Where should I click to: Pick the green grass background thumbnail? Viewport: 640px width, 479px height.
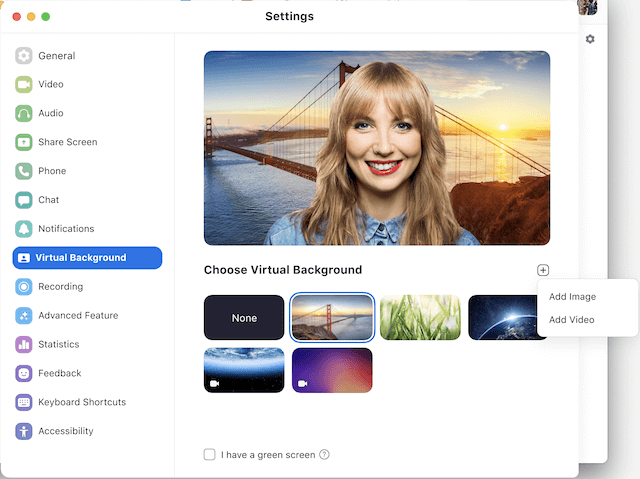[x=420, y=318]
